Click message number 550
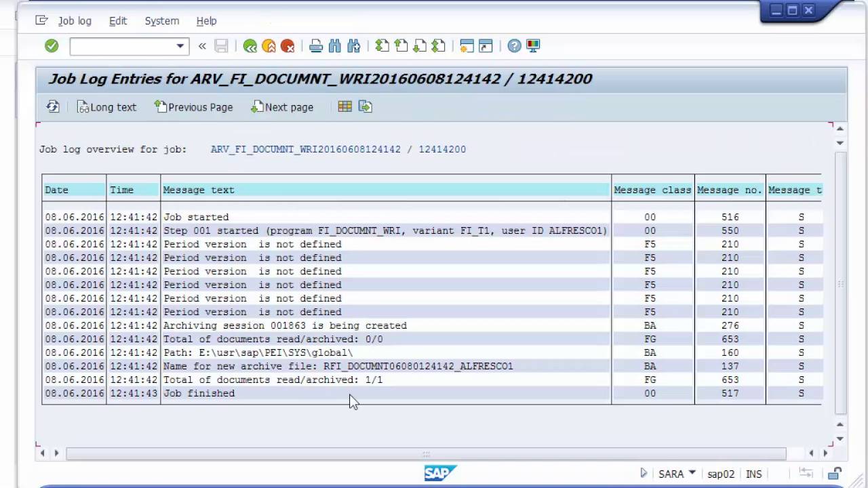 pyautogui.click(x=730, y=230)
